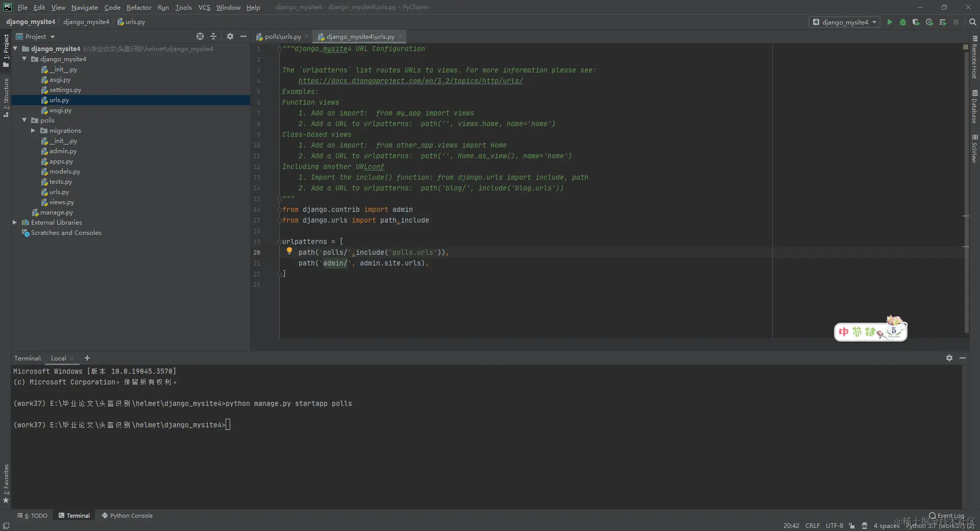Viewport: 980px width, 531px height.
Task: Collapse all in Project panel
Action: coord(213,36)
